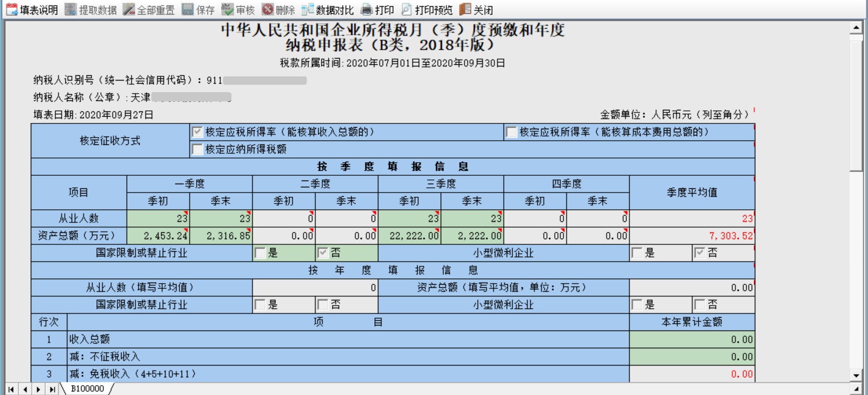Check quarterly 小型微利企业 是 box
The image size is (868, 395).
coord(637,253)
